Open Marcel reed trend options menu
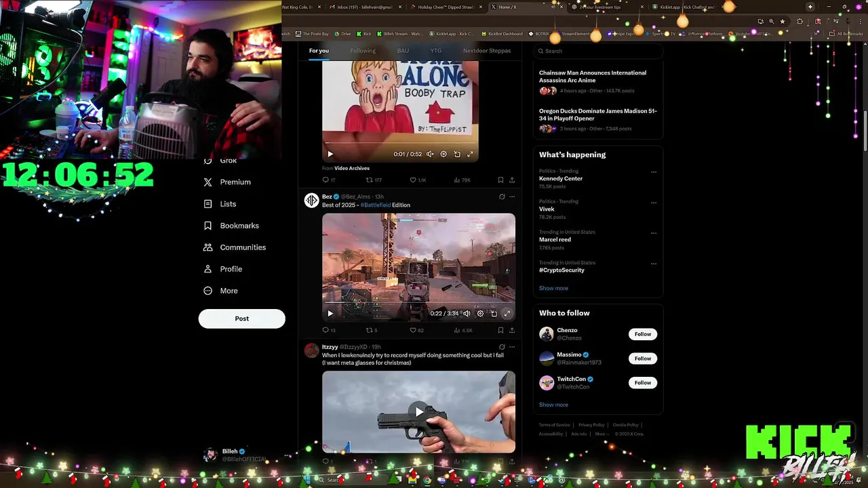The width and height of the screenshot is (868, 488). click(x=654, y=233)
